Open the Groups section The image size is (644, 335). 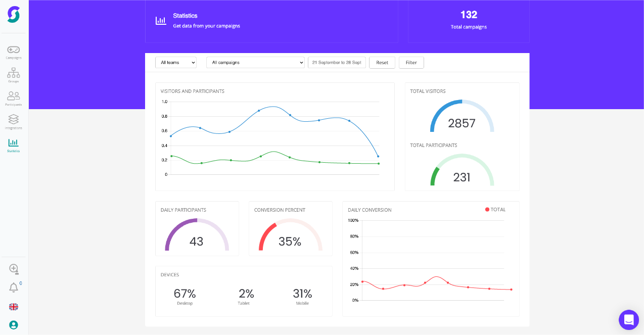point(14,75)
